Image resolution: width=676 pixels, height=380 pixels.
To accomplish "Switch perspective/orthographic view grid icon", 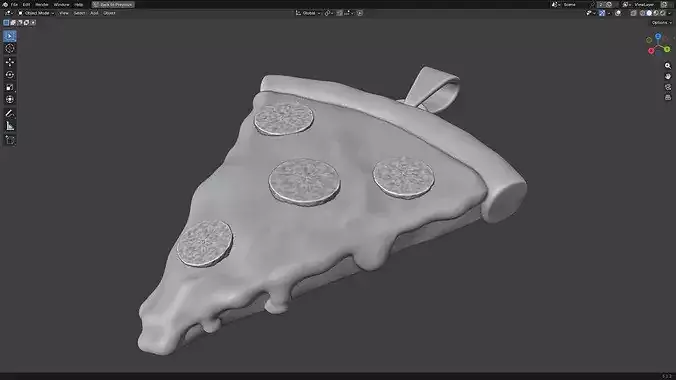I will click(x=668, y=98).
